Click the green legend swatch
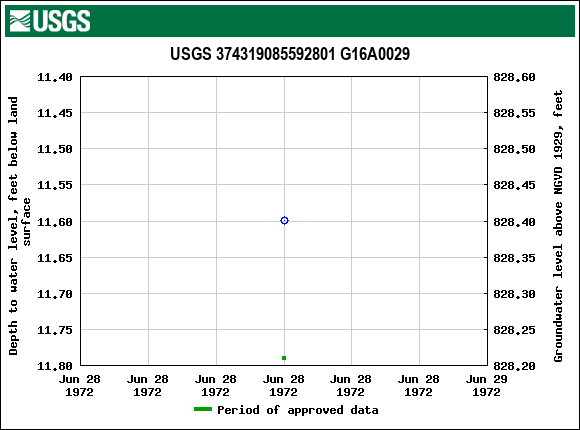Screen dimensions: 580x430 pos(203,409)
